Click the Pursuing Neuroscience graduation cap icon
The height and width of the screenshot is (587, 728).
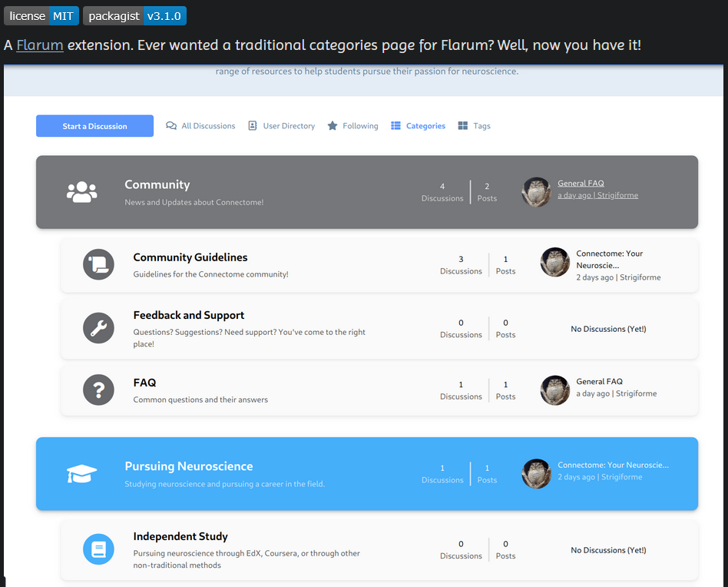[x=81, y=474]
